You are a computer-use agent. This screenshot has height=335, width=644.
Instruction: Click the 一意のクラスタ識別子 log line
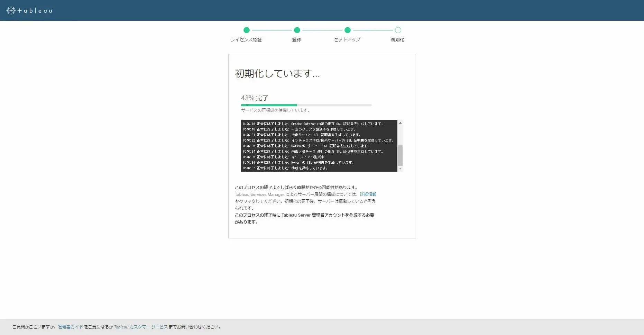click(x=299, y=129)
